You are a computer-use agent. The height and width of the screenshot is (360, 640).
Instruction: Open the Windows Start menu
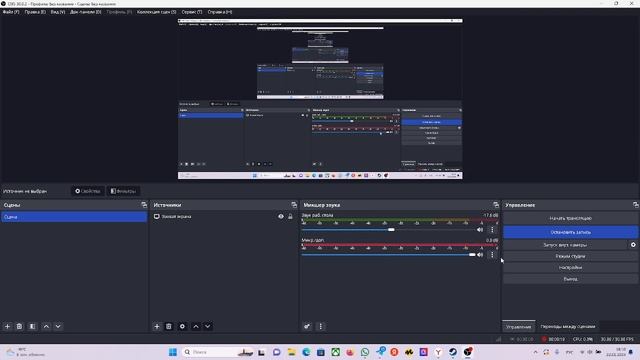[173, 352]
